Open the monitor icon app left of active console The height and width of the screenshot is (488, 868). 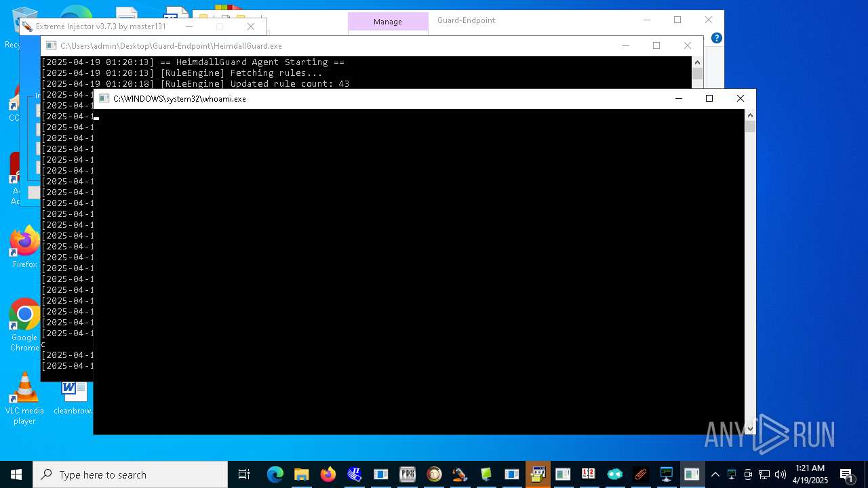[667, 474]
